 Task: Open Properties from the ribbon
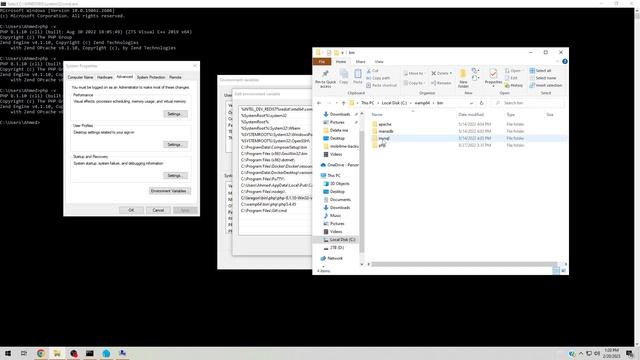point(493,78)
